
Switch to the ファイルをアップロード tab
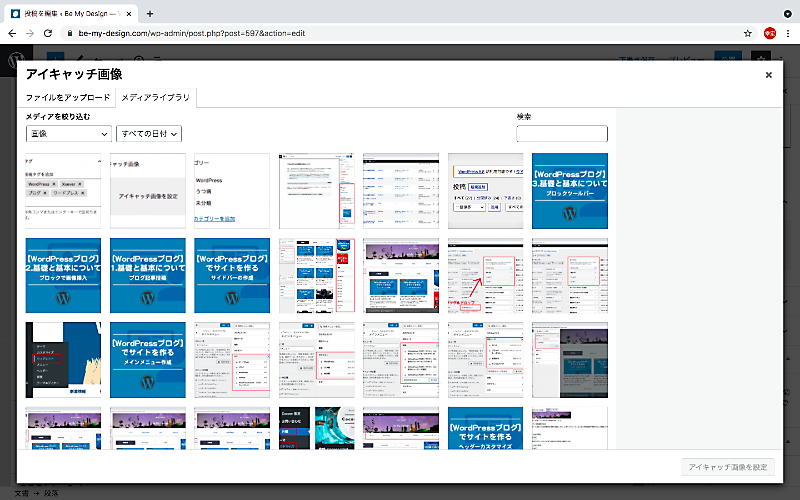pos(68,98)
